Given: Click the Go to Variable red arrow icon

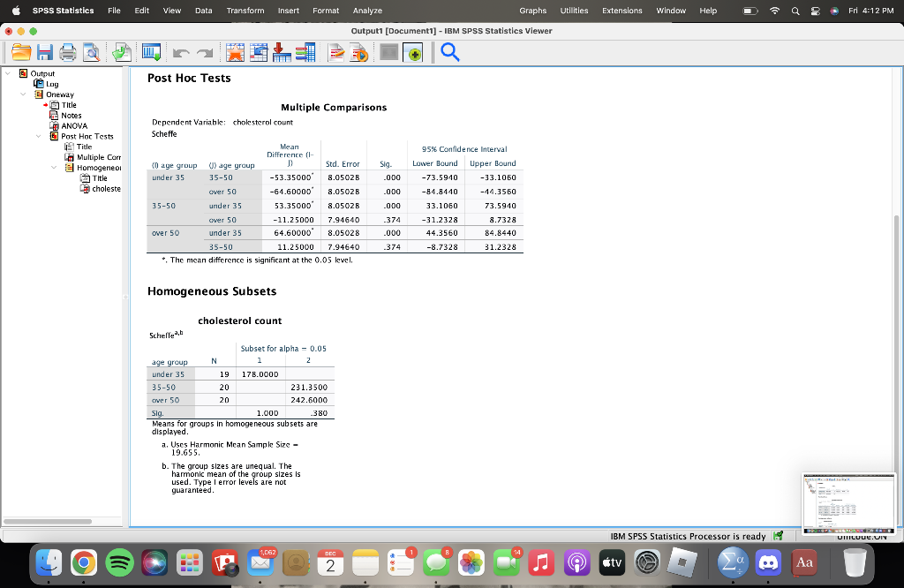Looking at the screenshot, I should pyautogui.click(x=282, y=52).
